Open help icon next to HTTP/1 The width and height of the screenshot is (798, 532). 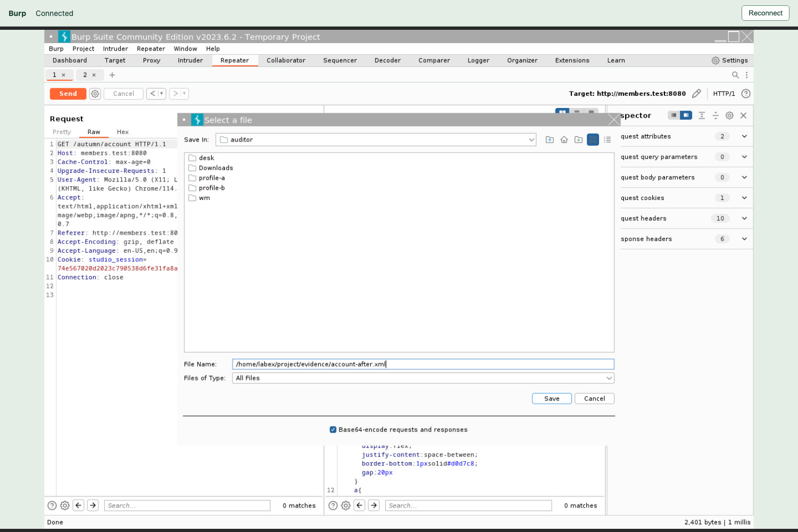coord(746,94)
